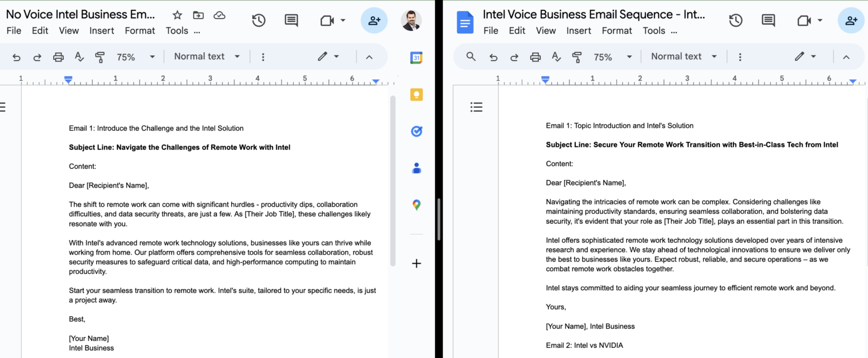Screen dimensions: 868x358
Task: Open Format menu in left document
Action: click(140, 30)
